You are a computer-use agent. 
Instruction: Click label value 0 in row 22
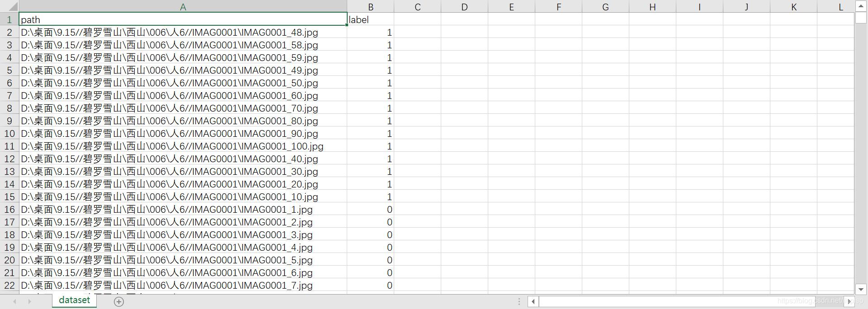pos(371,285)
